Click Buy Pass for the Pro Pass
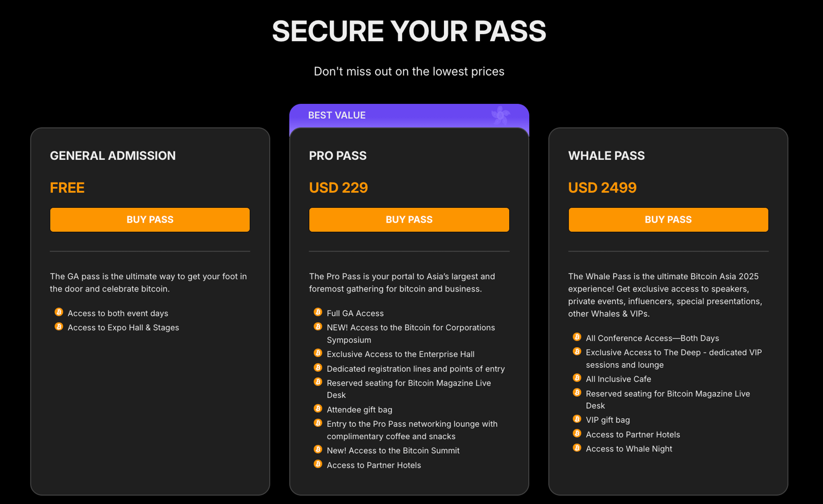The image size is (823, 504). (x=409, y=220)
